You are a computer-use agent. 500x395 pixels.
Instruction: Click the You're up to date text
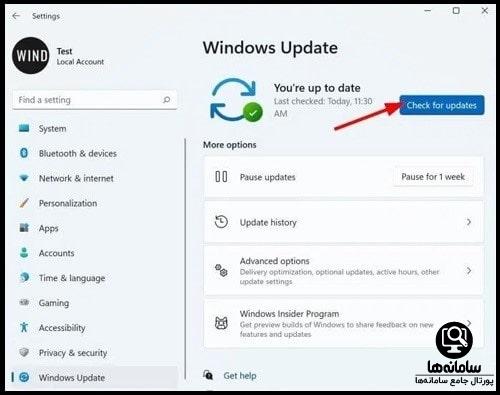(317, 88)
